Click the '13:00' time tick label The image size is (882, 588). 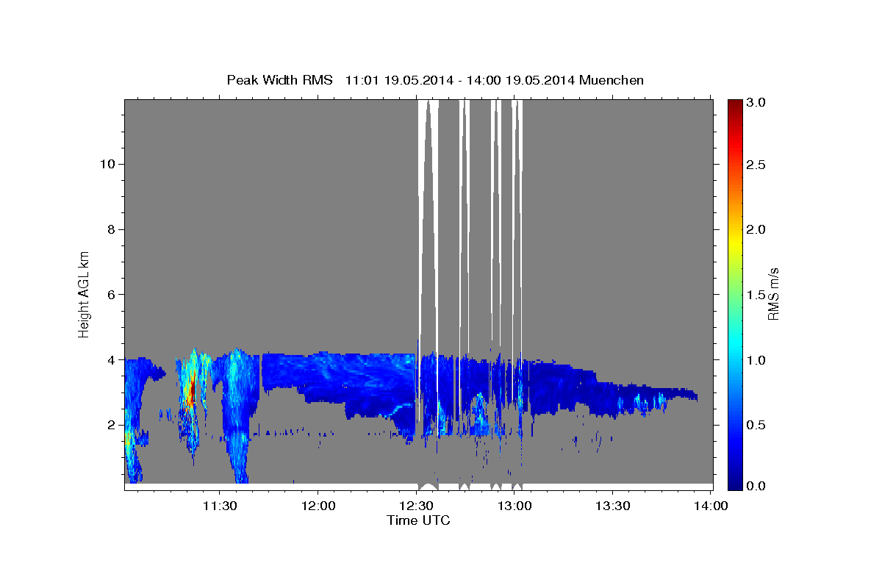click(514, 506)
